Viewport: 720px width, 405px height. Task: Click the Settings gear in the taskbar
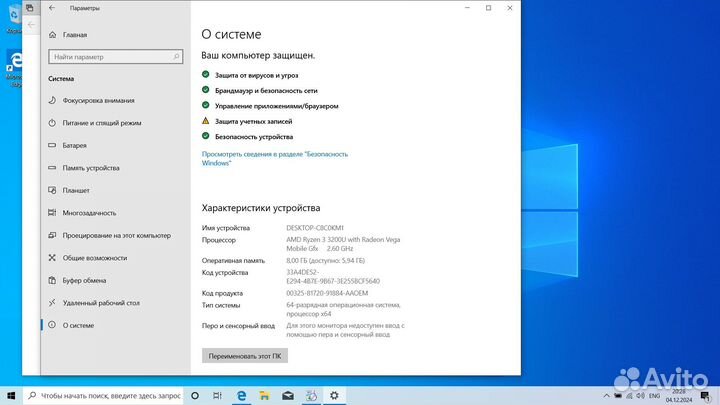pyautogui.click(x=334, y=395)
